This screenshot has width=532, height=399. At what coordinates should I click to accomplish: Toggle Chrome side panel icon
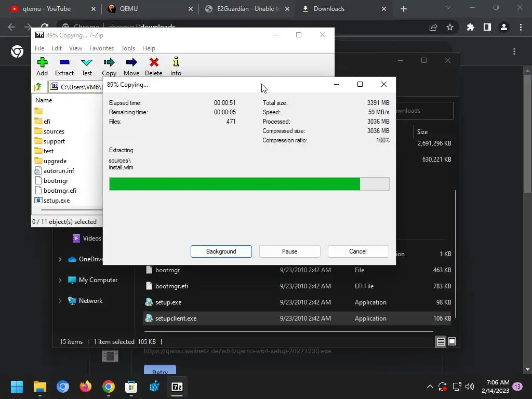coord(487,27)
